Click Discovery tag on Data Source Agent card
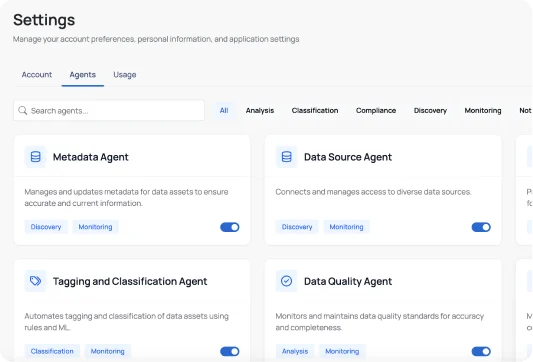The image size is (533, 362). coord(297,227)
